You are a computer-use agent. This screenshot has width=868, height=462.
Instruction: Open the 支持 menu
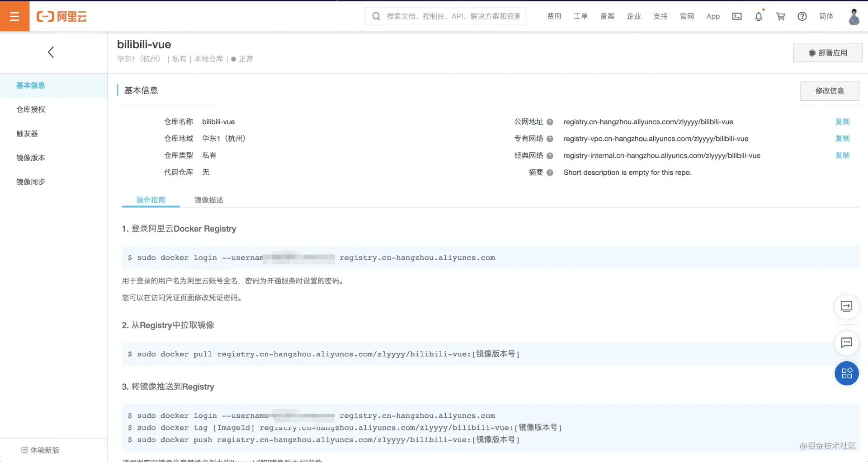(660, 16)
